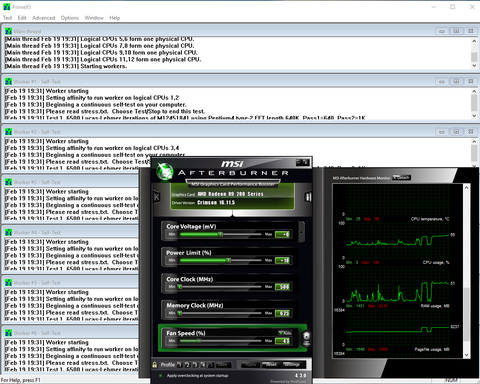This screenshot has width=480, height=384.
Task: Select Profile slot 2 in Afterburner
Action: 187,365
